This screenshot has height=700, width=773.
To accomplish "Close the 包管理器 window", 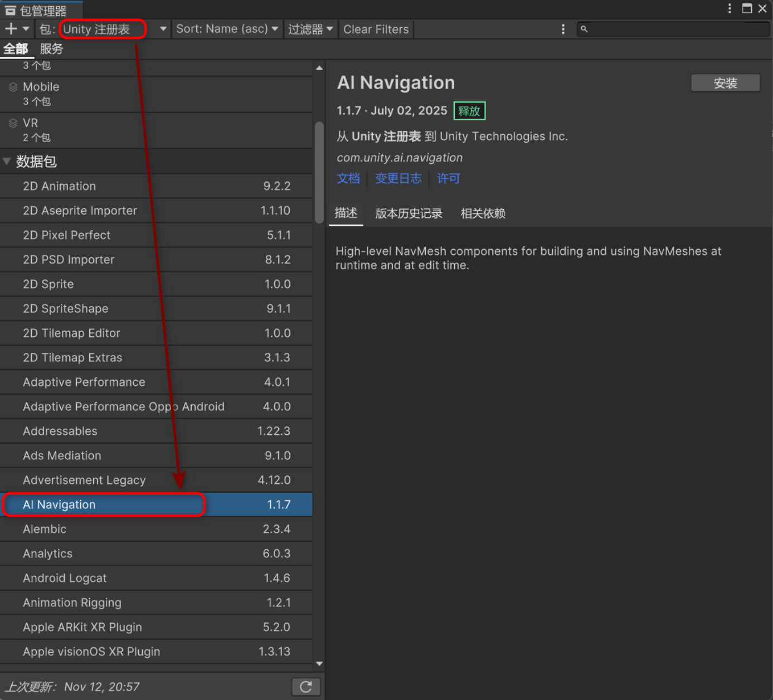I will tap(762, 8).
